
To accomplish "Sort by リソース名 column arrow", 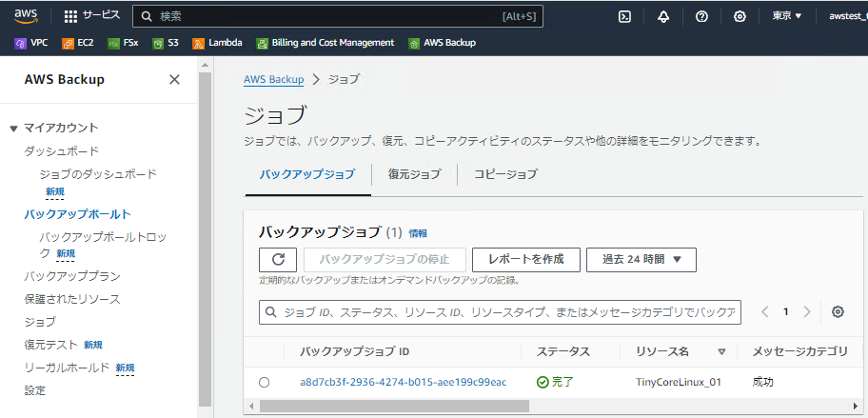I will coord(721,351).
